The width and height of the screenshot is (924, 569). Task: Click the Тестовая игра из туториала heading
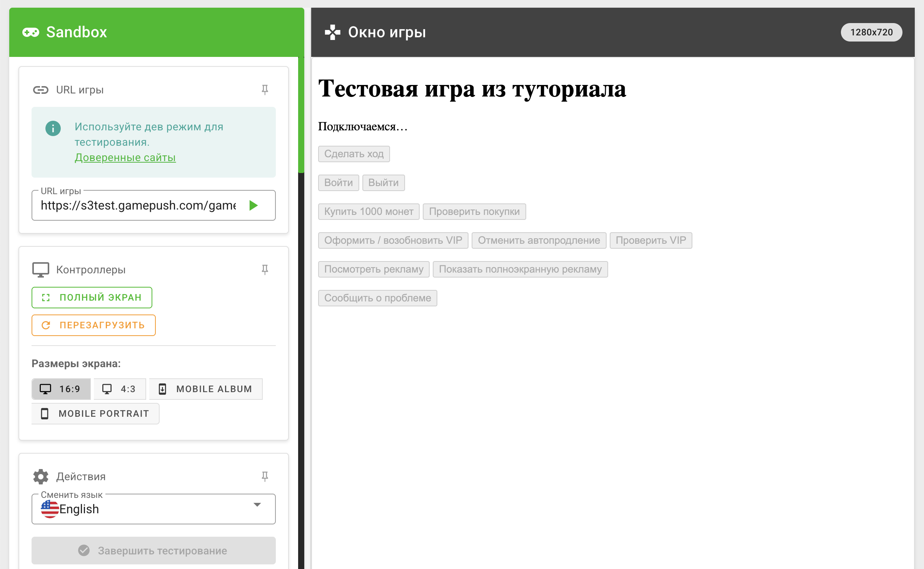[472, 89]
